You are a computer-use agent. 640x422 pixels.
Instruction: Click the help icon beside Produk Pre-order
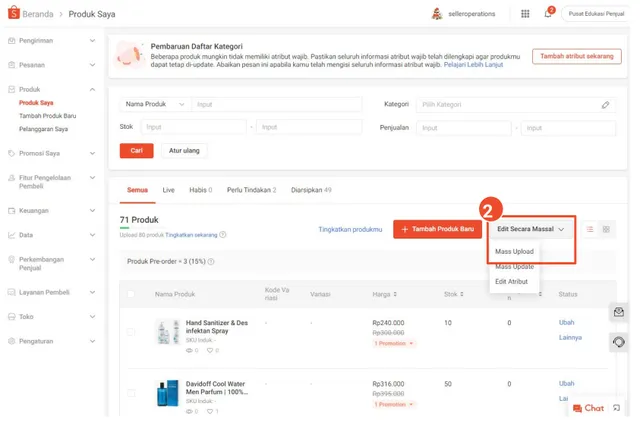(211, 262)
